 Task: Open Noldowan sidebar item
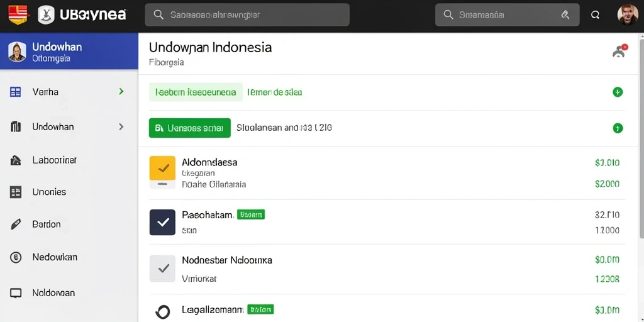(69, 293)
